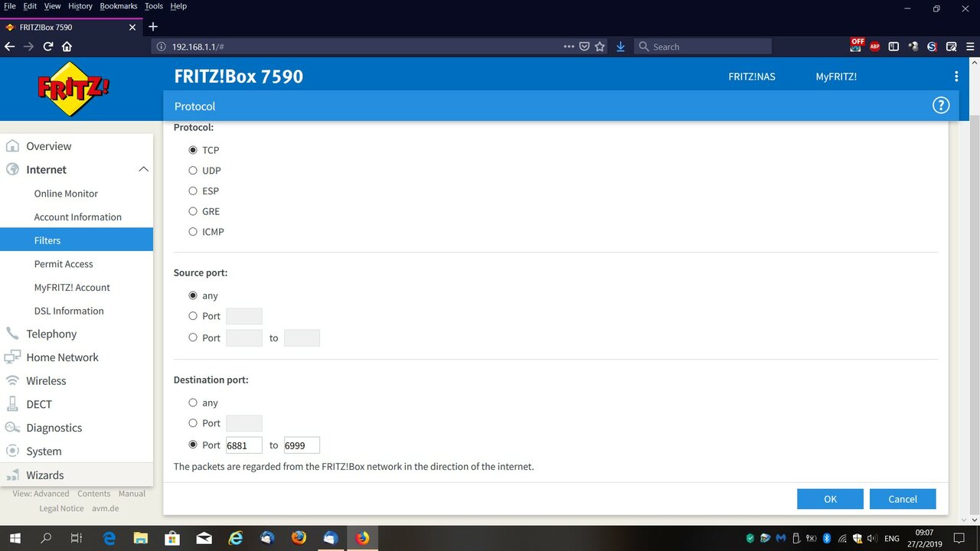The height and width of the screenshot is (551, 980).
Task: Launch Microsoft Edge from the taskbar
Action: 109,538
